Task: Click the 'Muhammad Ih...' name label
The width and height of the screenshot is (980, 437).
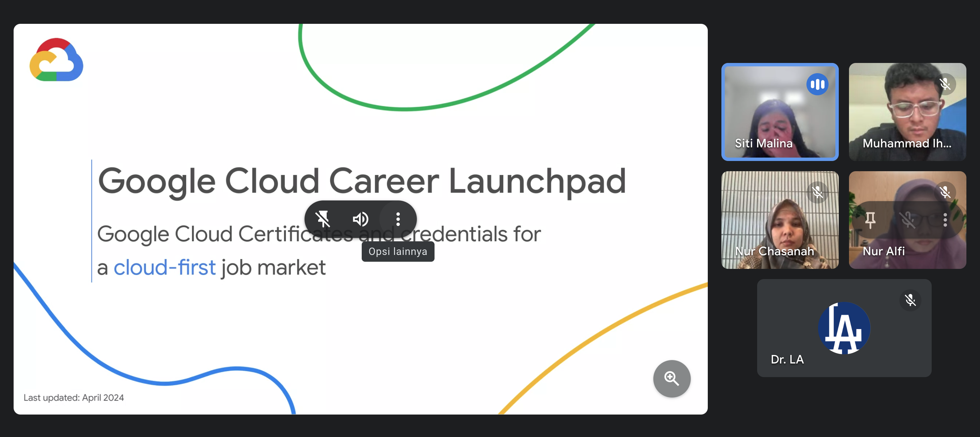Action: tap(907, 143)
